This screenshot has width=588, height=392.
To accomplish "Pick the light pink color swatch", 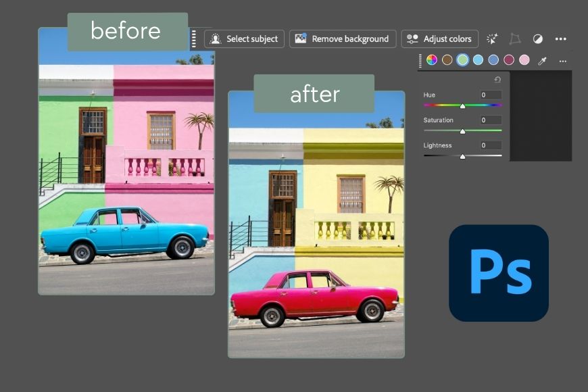I will pyautogui.click(x=524, y=60).
